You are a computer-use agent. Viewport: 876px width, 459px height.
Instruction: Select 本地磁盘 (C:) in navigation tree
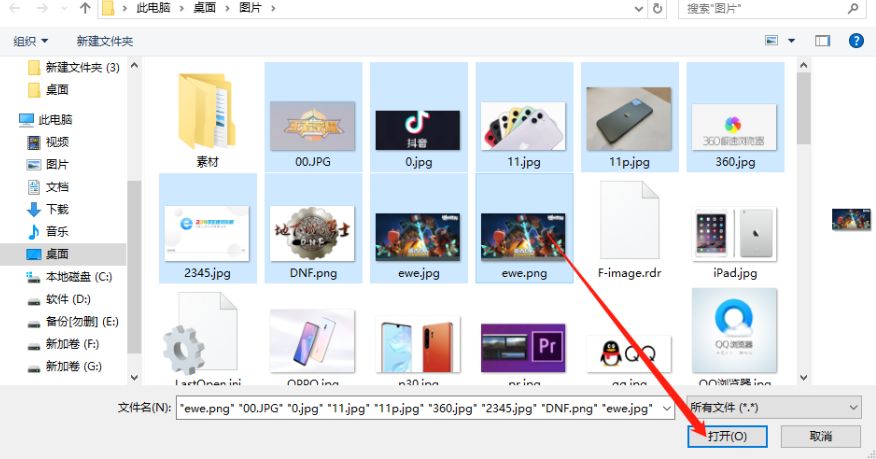point(69,276)
